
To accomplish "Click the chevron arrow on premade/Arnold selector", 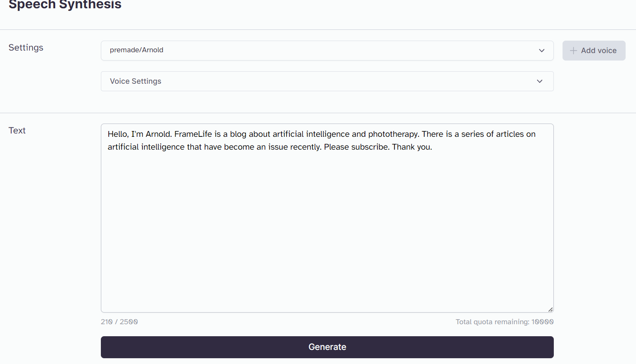I will click(x=542, y=51).
